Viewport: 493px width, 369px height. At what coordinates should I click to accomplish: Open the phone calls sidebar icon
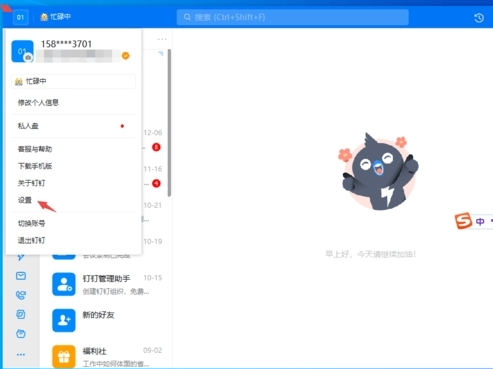[x=21, y=295]
